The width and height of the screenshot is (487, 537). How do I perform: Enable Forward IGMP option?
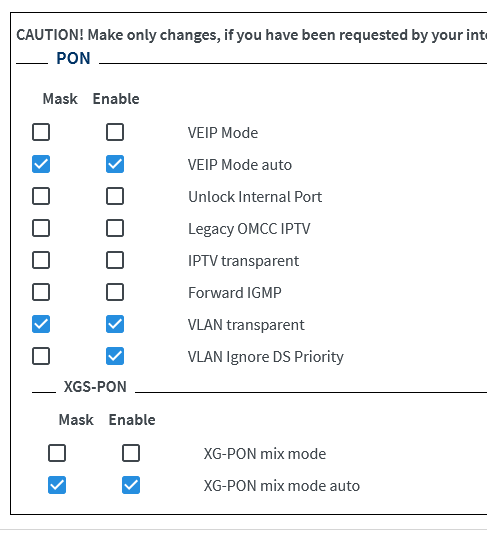tap(115, 292)
